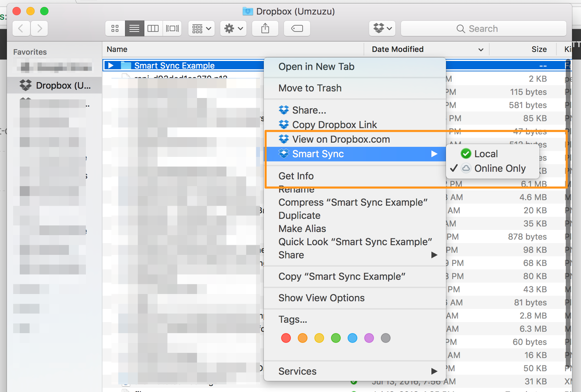This screenshot has width=581, height=392.
Task: Click the Dropbox icon beside Copy Dropbox Link
Action: point(284,124)
